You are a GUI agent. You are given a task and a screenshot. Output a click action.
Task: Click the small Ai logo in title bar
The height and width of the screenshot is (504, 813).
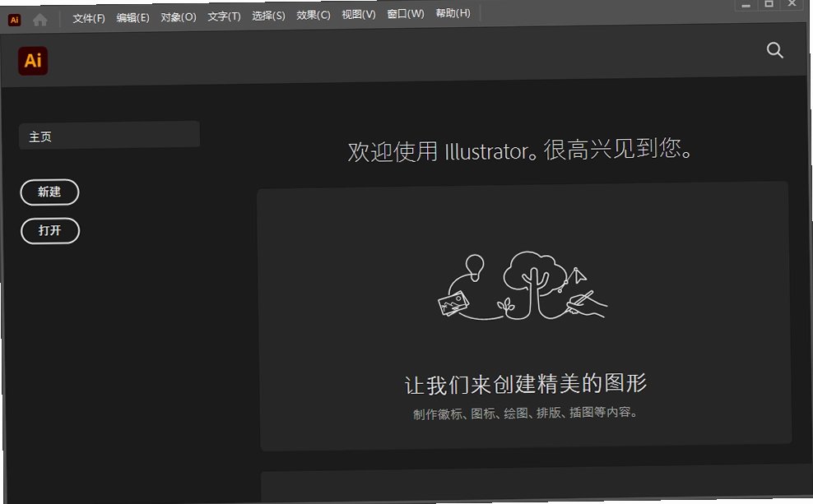[x=15, y=21]
